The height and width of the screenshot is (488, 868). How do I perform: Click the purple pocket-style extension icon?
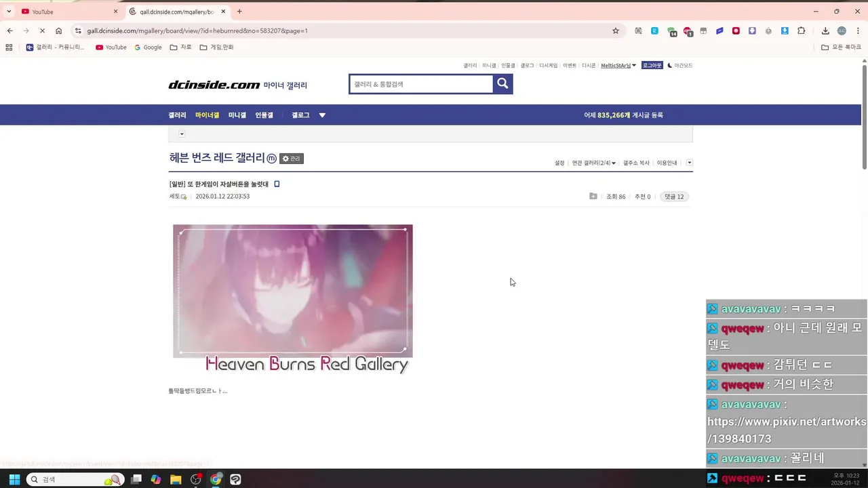tap(752, 30)
